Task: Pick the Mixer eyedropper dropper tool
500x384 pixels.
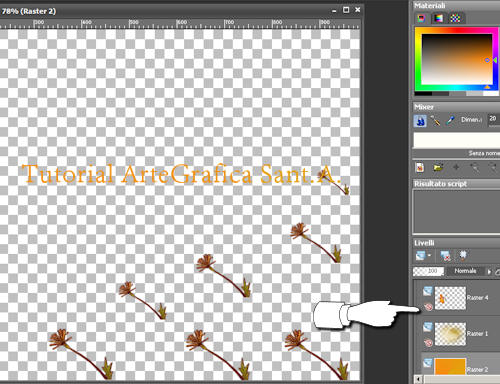Action: [450, 120]
